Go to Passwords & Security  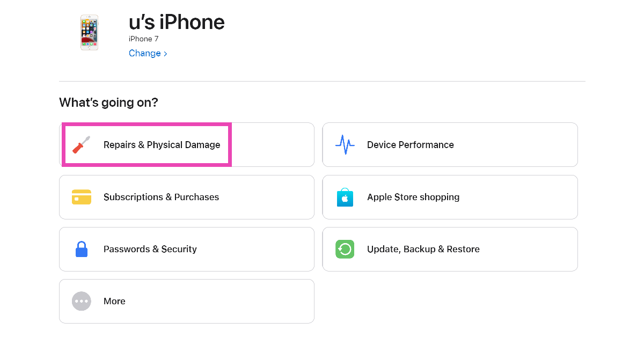pos(150,249)
